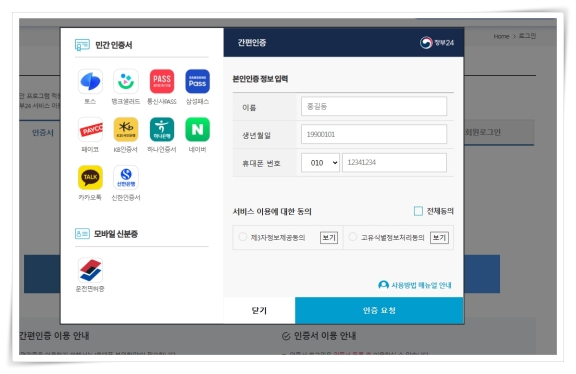Select the 고유식별정보처리동의 consent radio
This screenshot has width=576, height=374.
353,237
